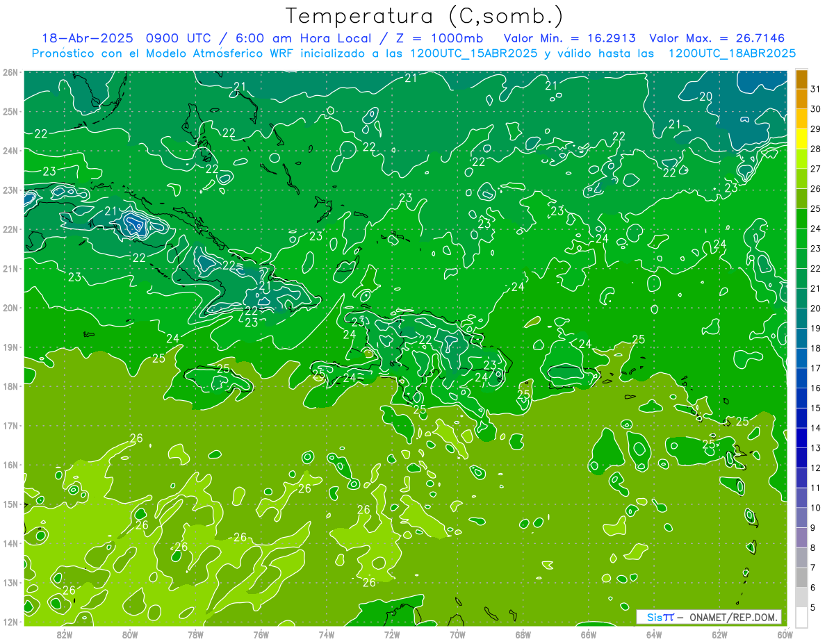The height and width of the screenshot is (644, 834).
Task: Click the '22N' latitude axis label
Action: pos(10,229)
